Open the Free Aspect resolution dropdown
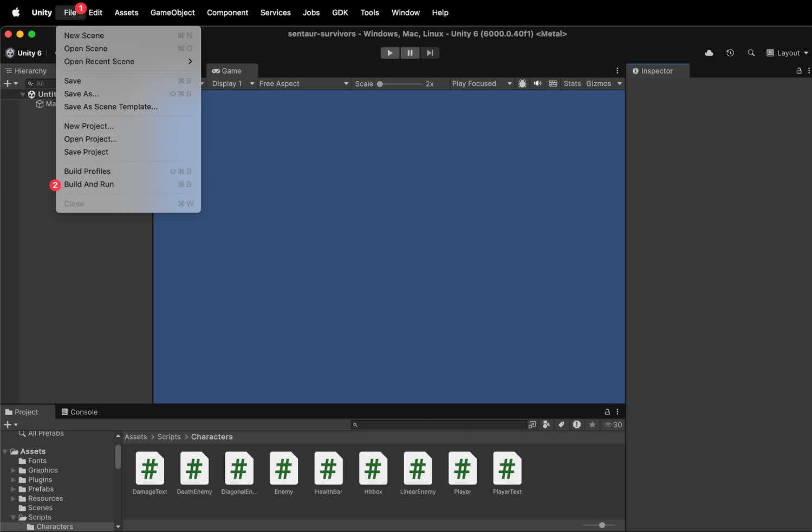812x532 pixels. point(303,83)
